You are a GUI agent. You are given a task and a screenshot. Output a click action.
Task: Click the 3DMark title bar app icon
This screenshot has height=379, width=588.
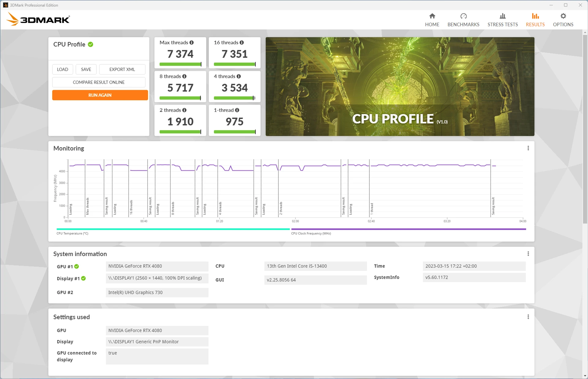pyautogui.click(x=5, y=5)
